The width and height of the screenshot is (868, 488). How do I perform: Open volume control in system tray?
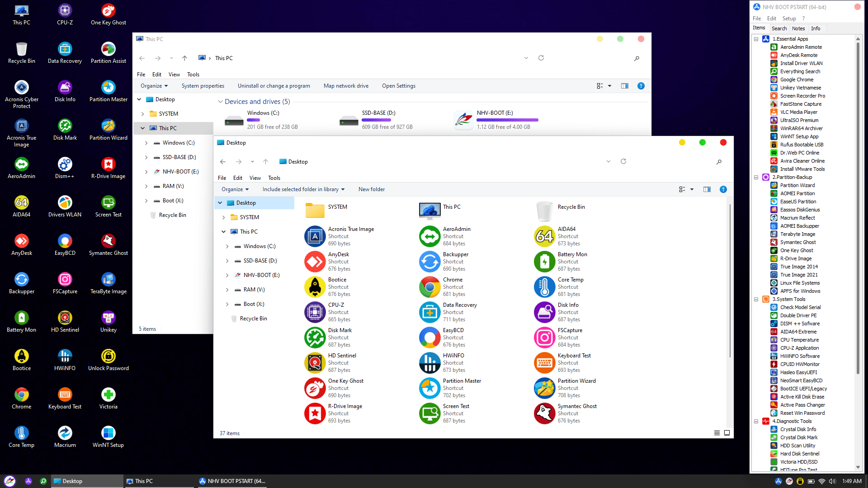point(832,481)
